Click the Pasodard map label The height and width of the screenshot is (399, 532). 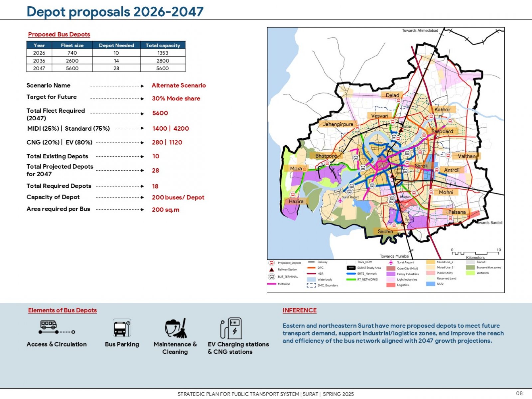click(442, 131)
